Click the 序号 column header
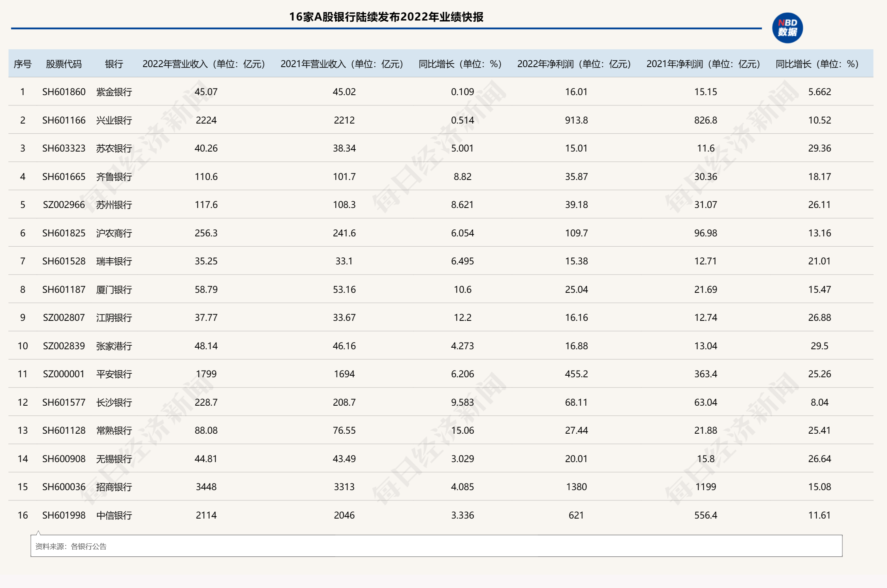 (x=23, y=64)
